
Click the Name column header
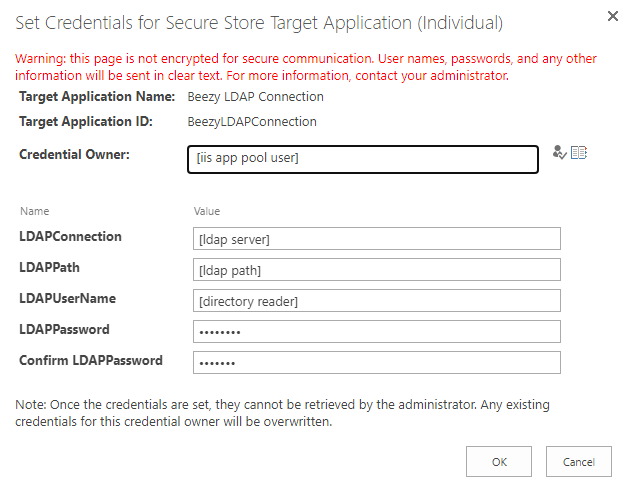click(35, 211)
